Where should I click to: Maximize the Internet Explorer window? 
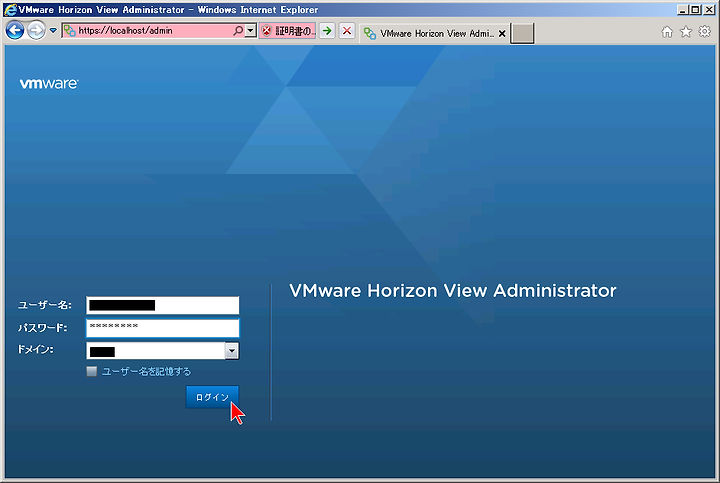695,10
